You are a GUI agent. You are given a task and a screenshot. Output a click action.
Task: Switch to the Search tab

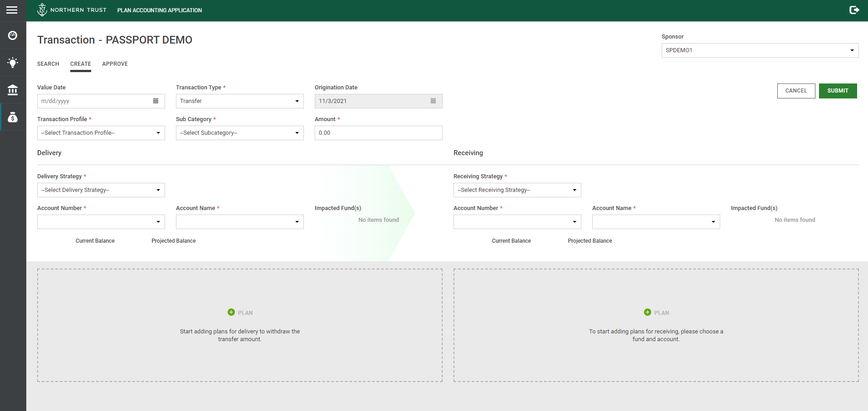point(48,64)
